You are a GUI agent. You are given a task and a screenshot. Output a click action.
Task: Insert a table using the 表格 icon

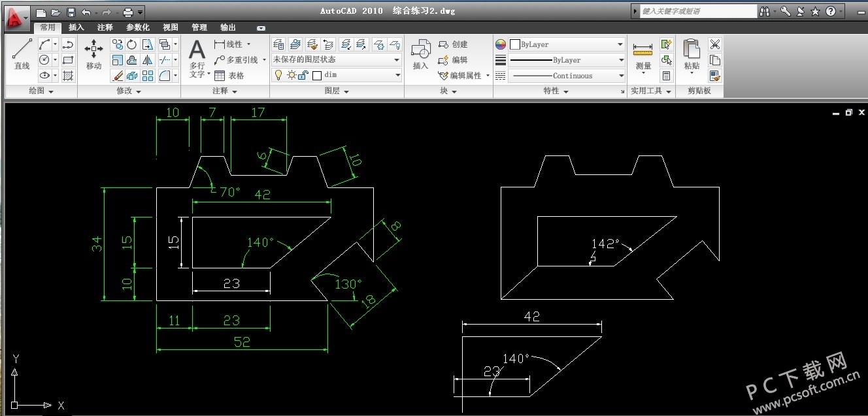(x=221, y=75)
